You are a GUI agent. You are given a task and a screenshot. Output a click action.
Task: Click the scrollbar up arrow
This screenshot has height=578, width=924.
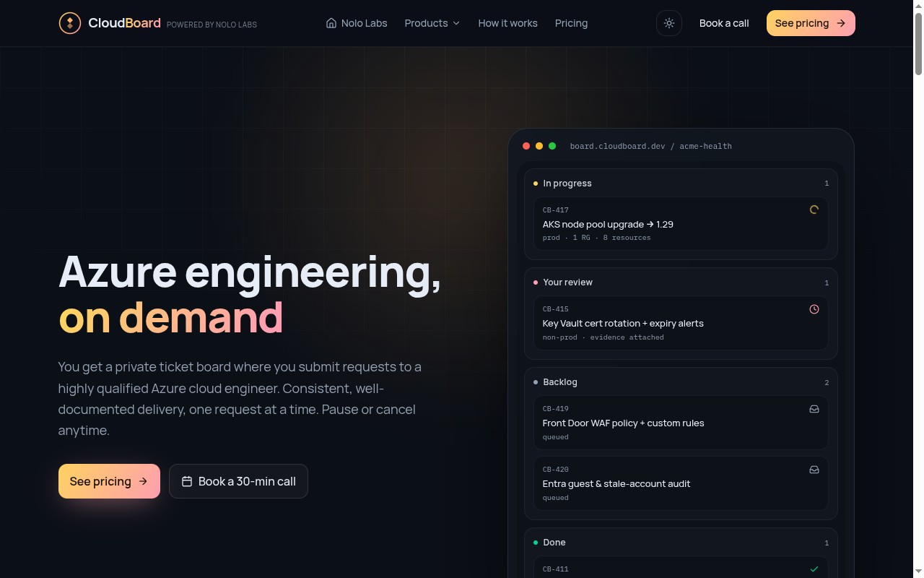click(918, 5)
